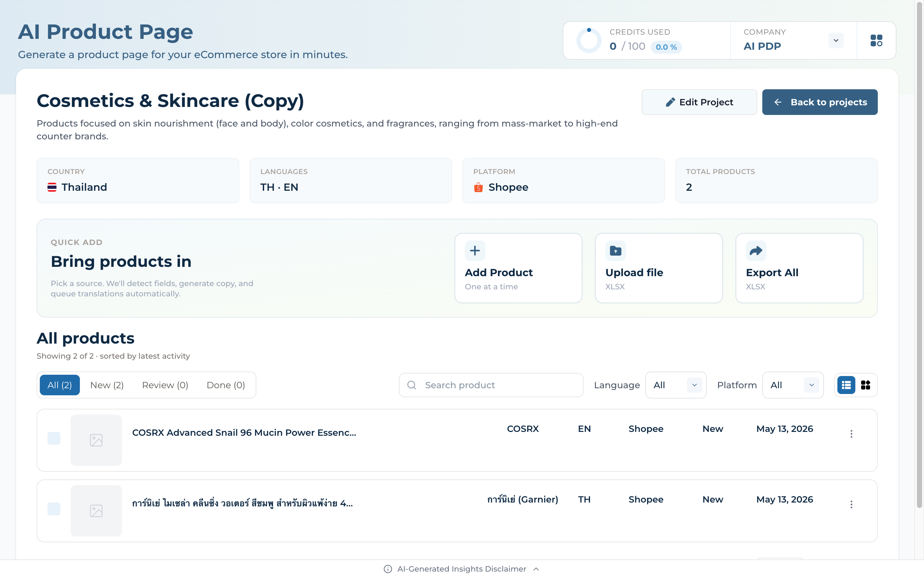Screen dimensions: 924x578
Task: Switch to the New (2) tab
Action: pyautogui.click(x=107, y=385)
